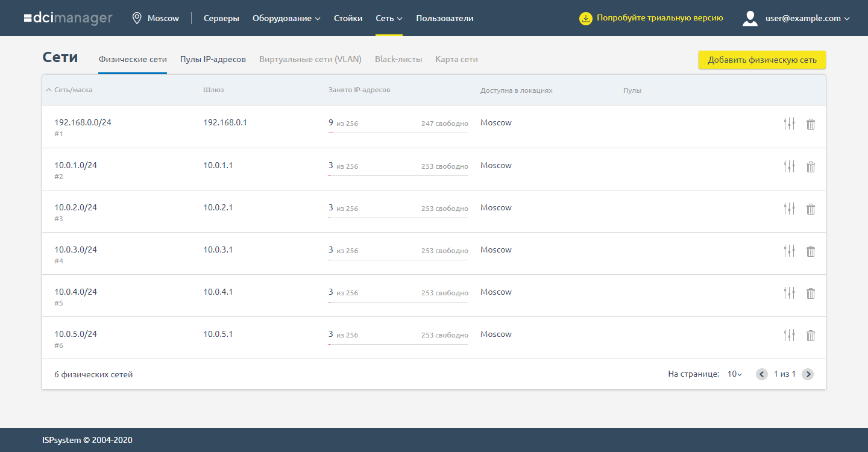Switch to Пулы IP-адресов tab
The image size is (868, 452).
(x=213, y=59)
